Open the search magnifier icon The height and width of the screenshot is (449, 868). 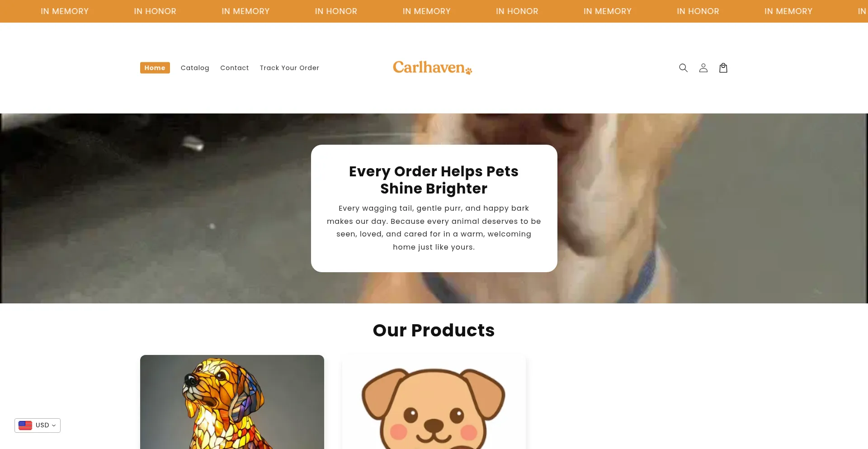coord(683,68)
